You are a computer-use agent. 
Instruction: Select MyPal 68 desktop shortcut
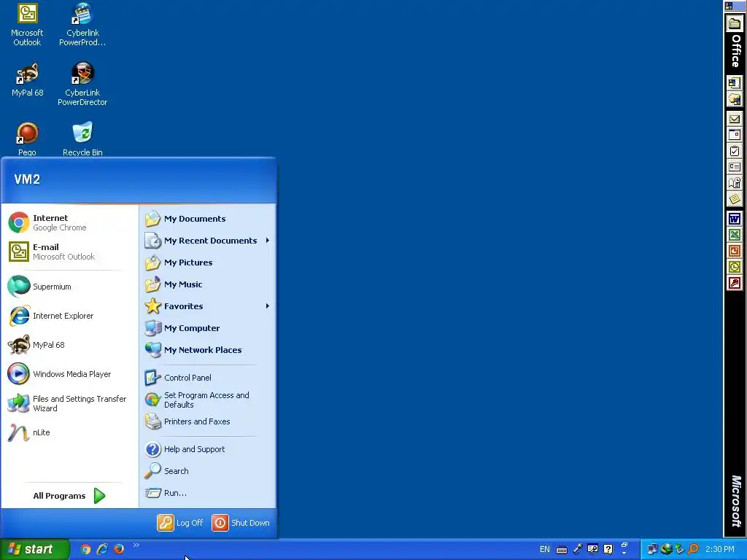[27, 80]
